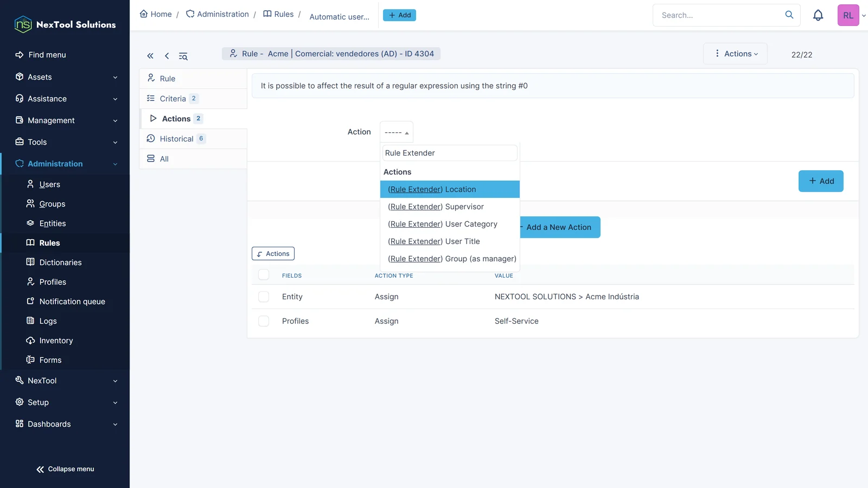Expand the Management sidebar menu
The width and height of the screenshot is (868, 488).
pos(65,120)
